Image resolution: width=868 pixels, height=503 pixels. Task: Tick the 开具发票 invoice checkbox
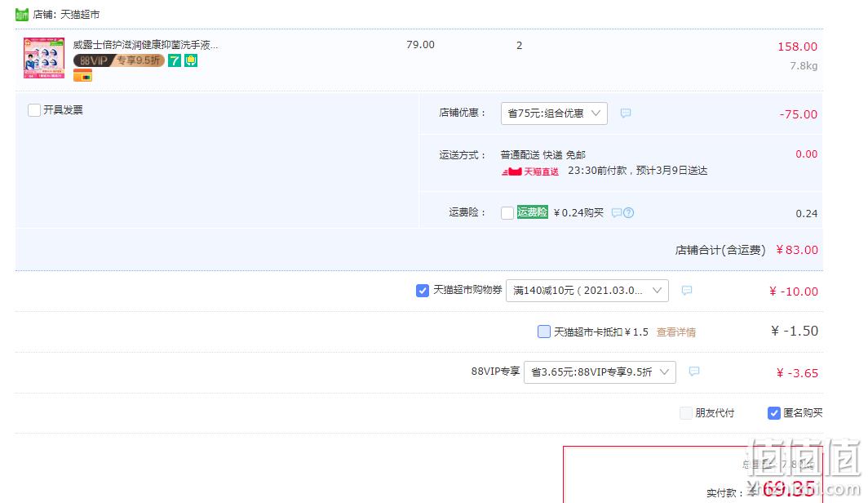[33, 109]
